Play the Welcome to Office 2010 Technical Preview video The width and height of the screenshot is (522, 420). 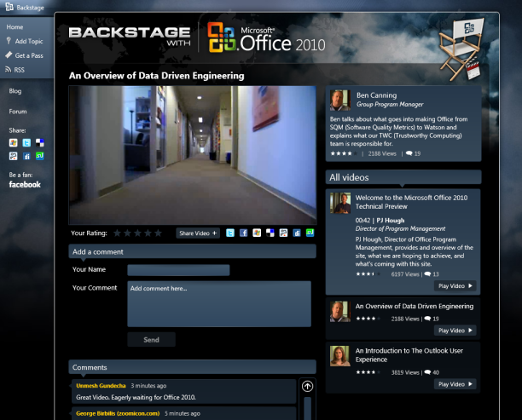455,285
